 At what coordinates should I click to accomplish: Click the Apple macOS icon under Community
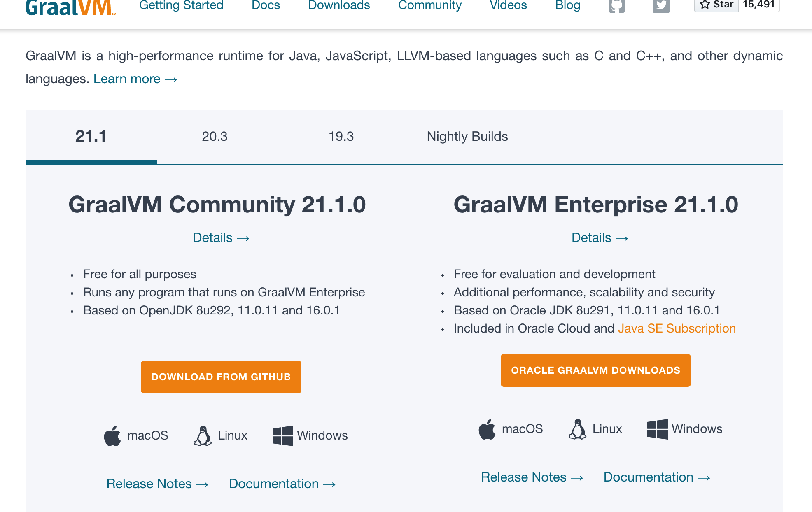(x=112, y=435)
